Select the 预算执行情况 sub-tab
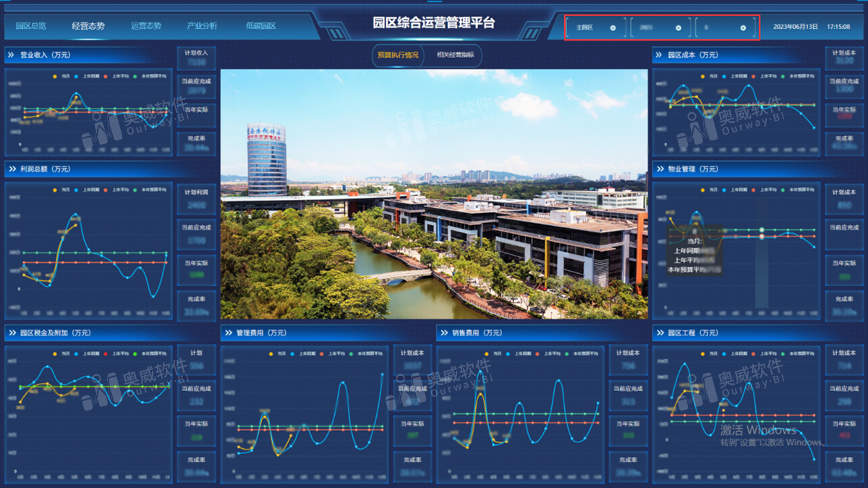The width and height of the screenshot is (868, 488). point(398,55)
